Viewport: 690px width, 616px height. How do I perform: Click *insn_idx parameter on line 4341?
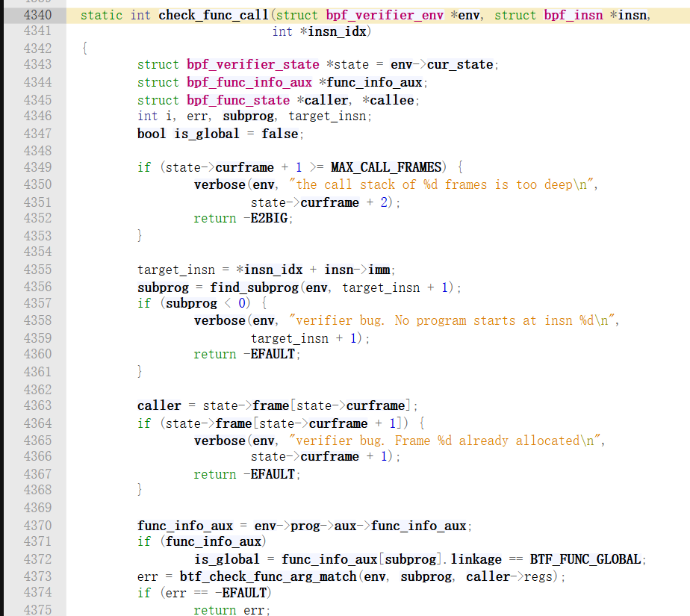pos(333,31)
